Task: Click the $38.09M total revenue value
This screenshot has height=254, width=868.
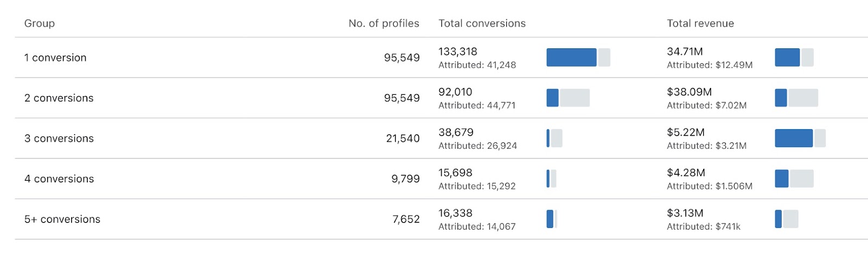Action: (689, 92)
